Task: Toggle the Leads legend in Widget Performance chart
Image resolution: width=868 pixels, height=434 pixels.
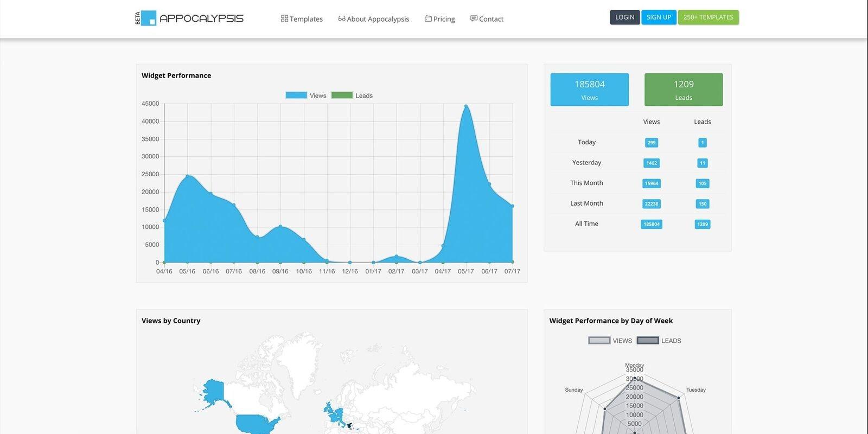Action: coord(352,95)
